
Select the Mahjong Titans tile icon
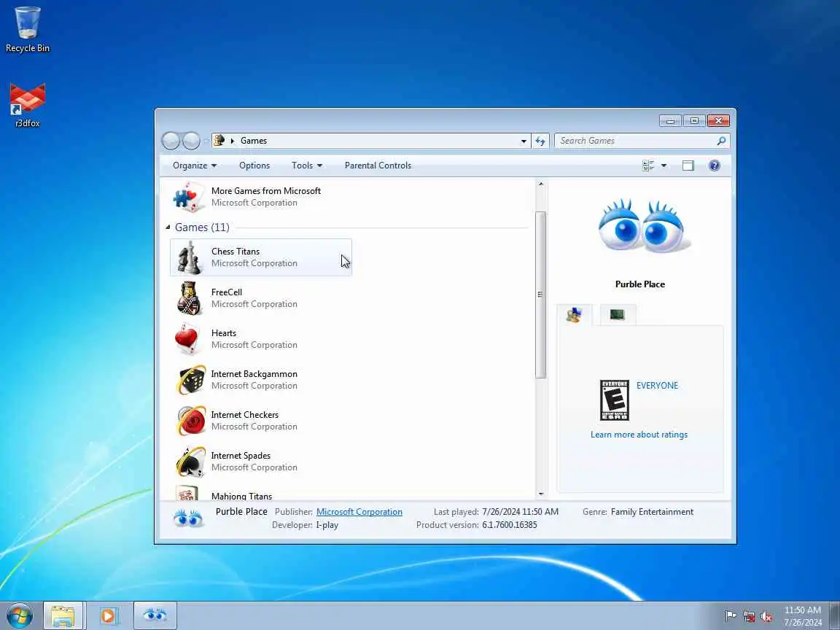(187, 493)
